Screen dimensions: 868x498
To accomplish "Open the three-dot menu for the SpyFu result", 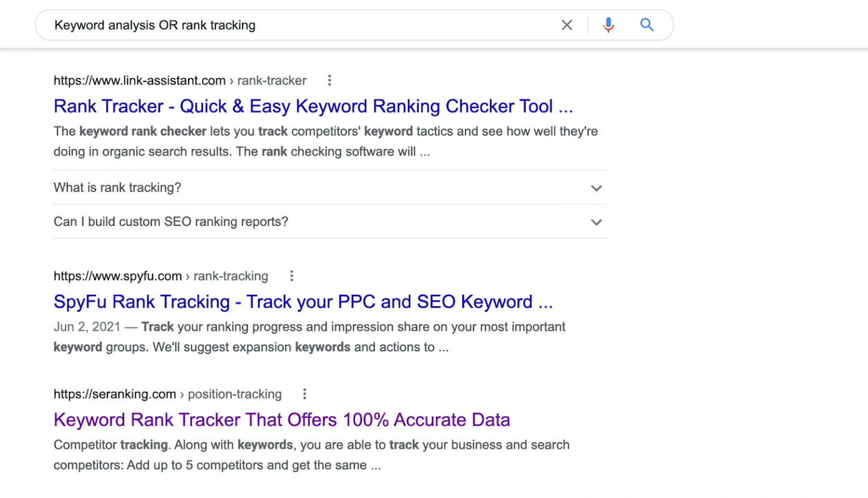I will pyautogui.click(x=292, y=276).
